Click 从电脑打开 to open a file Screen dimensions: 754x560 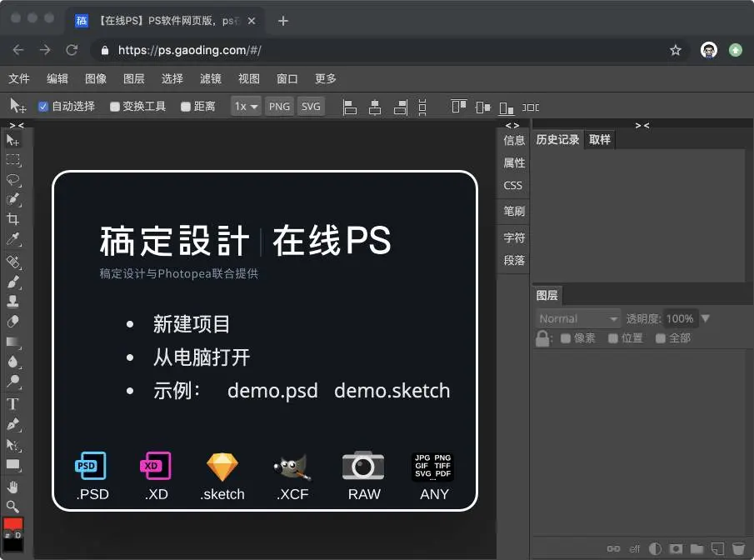click(x=202, y=357)
